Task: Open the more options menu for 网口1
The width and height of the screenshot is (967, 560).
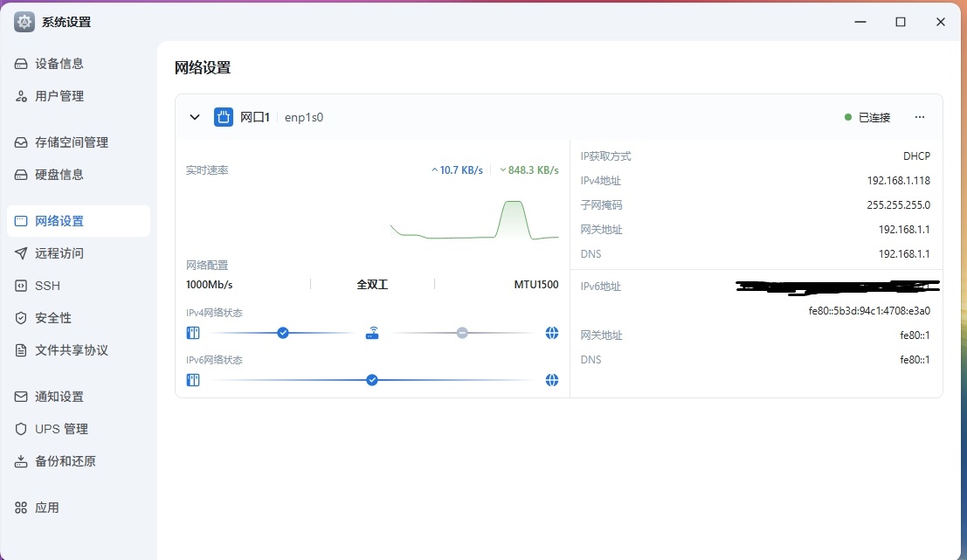Action: click(919, 116)
